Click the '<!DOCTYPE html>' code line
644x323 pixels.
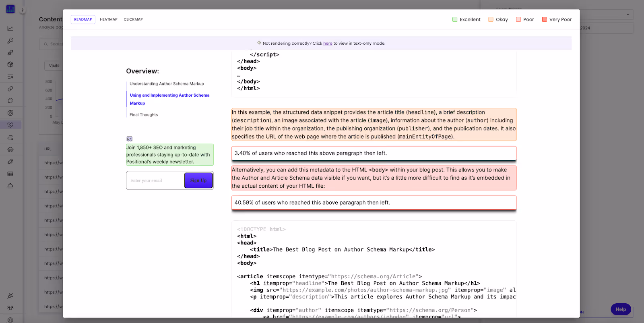tap(261, 230)
